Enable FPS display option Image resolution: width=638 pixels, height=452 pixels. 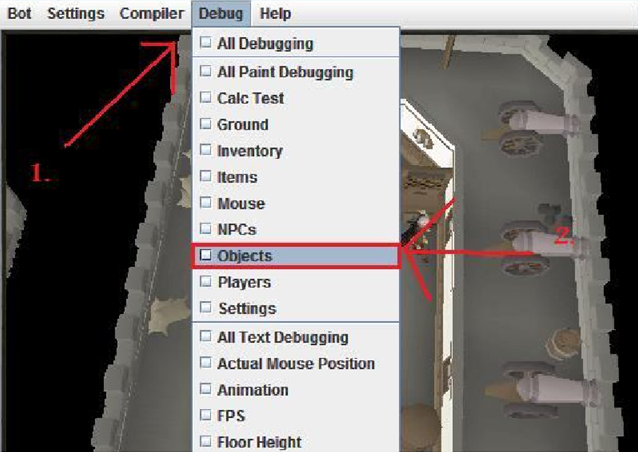(296, 416)
